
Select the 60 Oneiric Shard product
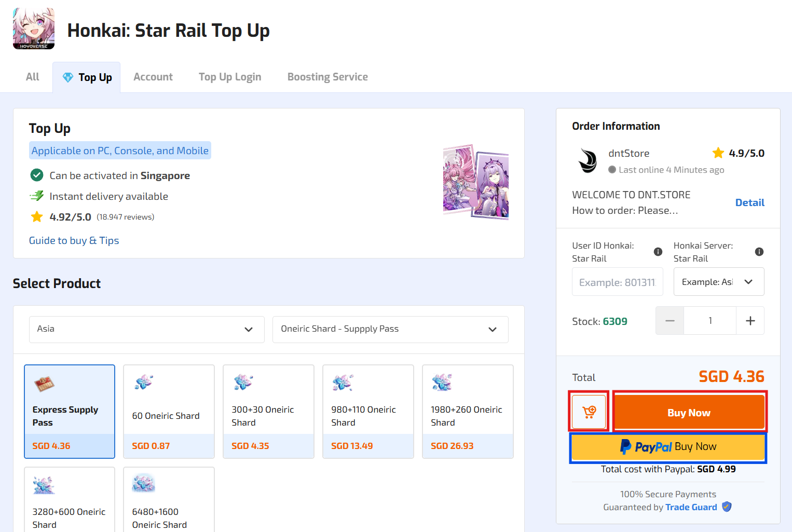[169, 411]
